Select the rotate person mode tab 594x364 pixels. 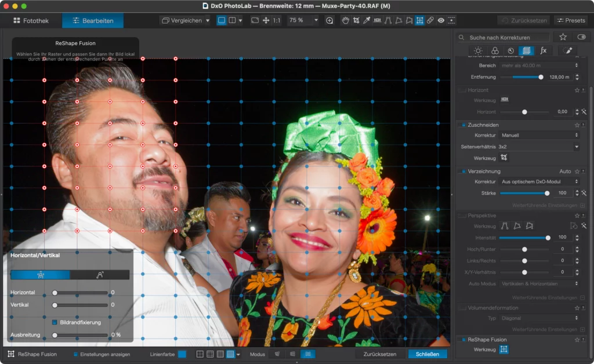point(100,275)
